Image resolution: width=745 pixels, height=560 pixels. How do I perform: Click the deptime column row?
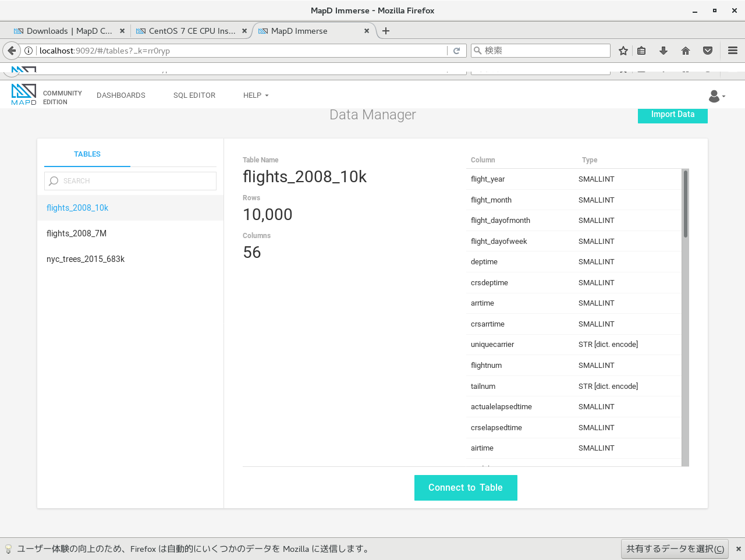click(574, 262)
